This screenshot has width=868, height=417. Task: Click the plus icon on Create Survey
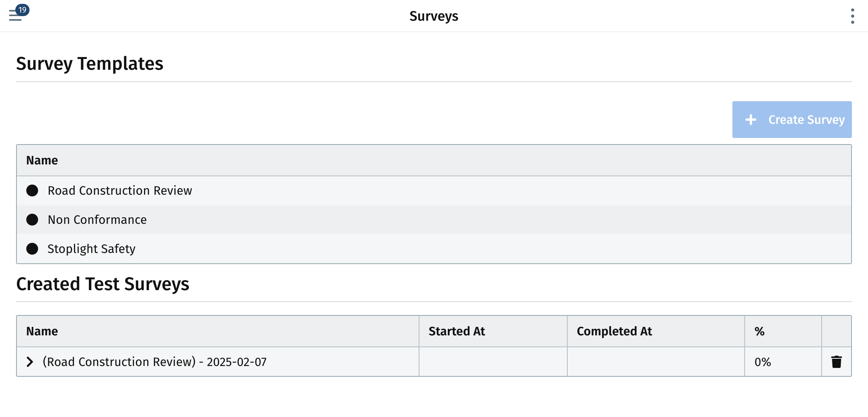coord(751,120)
